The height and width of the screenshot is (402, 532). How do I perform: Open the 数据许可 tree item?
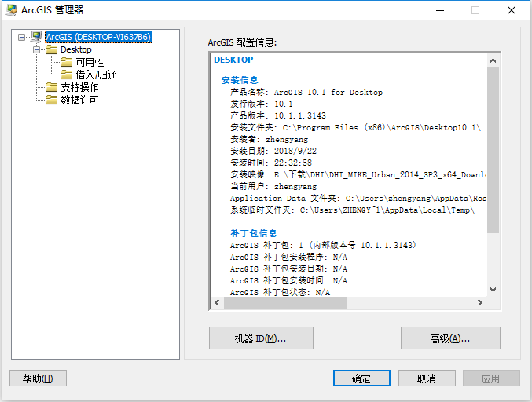click(x=79, y=100)
